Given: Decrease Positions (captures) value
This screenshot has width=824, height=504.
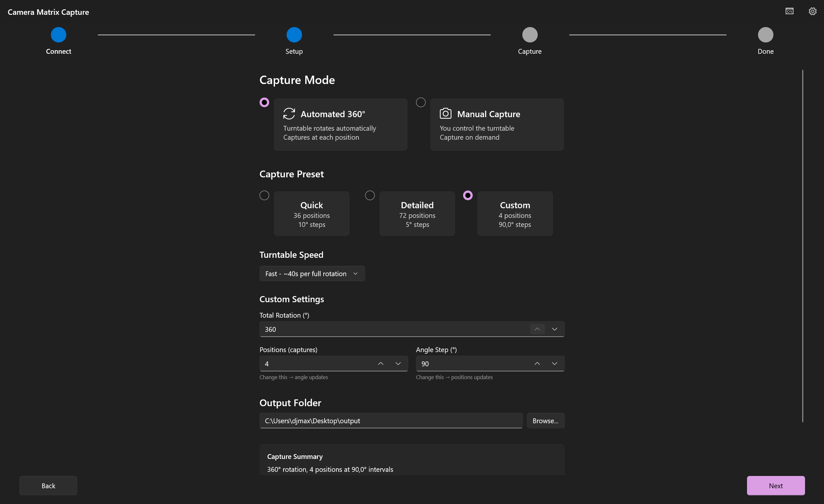Looking at the screenshot, I should pyautogui.click(x=398, y=364).
